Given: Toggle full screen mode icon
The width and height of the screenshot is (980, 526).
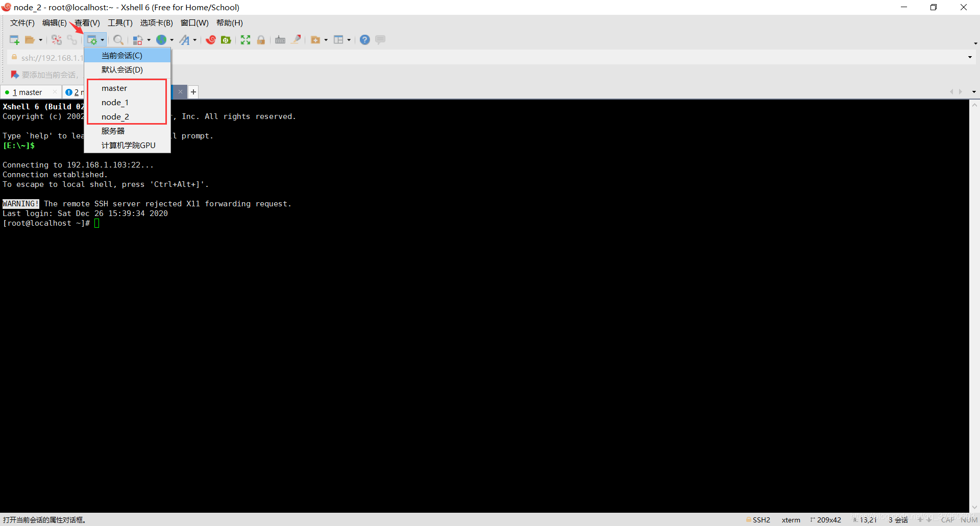Looking at the screenshot, I should click(246, 40).
